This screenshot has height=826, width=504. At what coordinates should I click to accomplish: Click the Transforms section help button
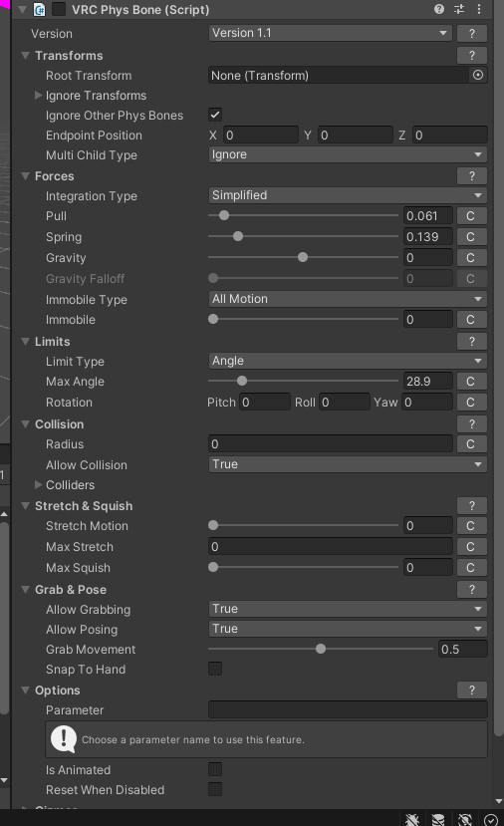471,56
